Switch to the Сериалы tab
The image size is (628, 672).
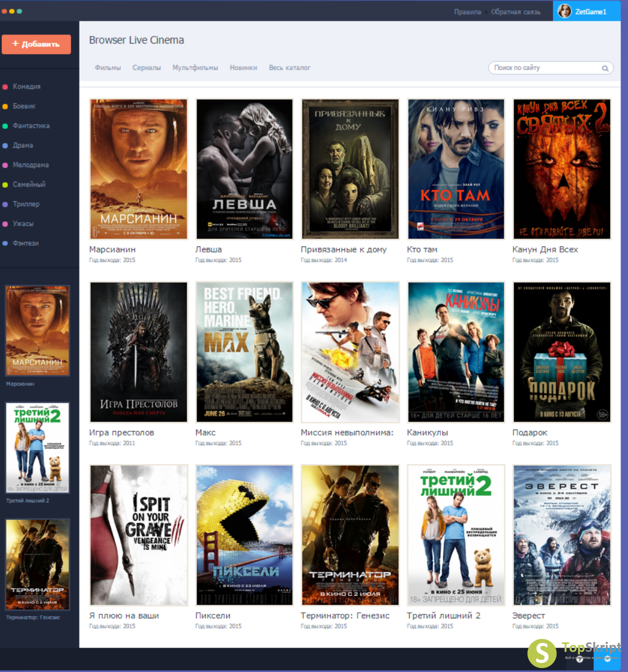click(x=146, y=68)
